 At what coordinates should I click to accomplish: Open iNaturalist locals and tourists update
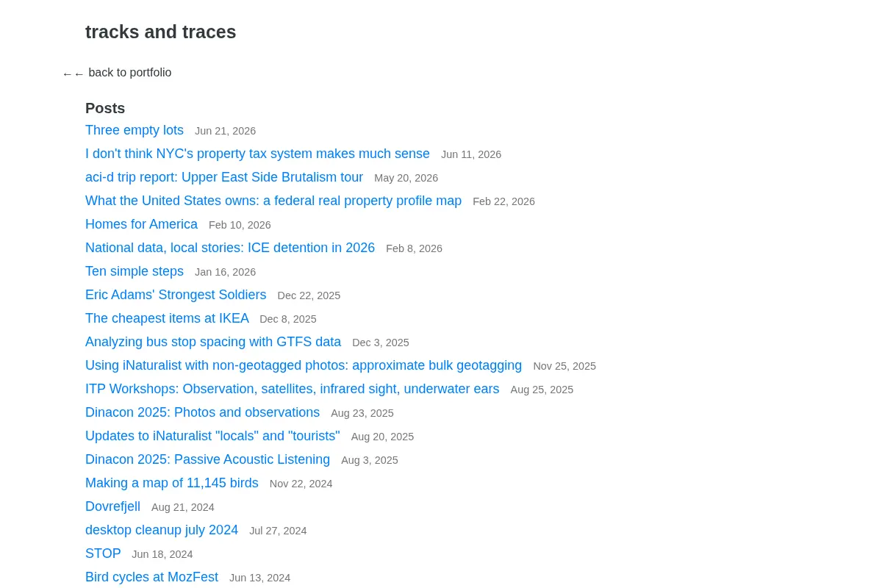[212, 436]
